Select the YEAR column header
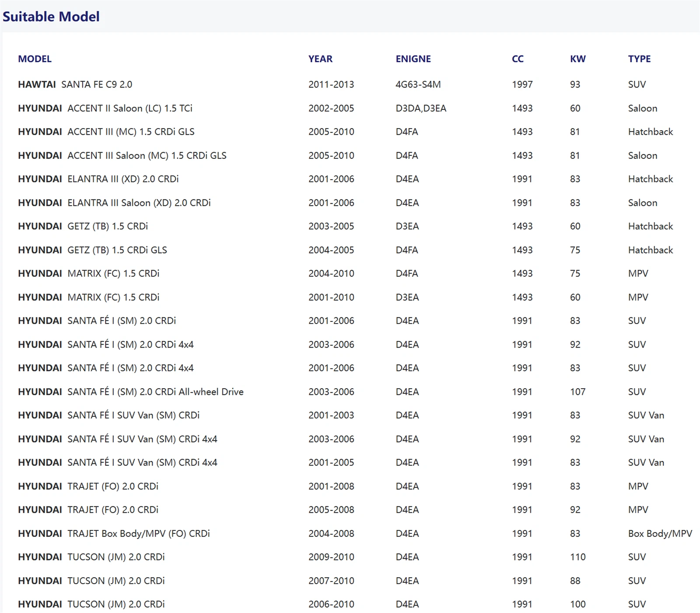 click(x=320, y=59)
